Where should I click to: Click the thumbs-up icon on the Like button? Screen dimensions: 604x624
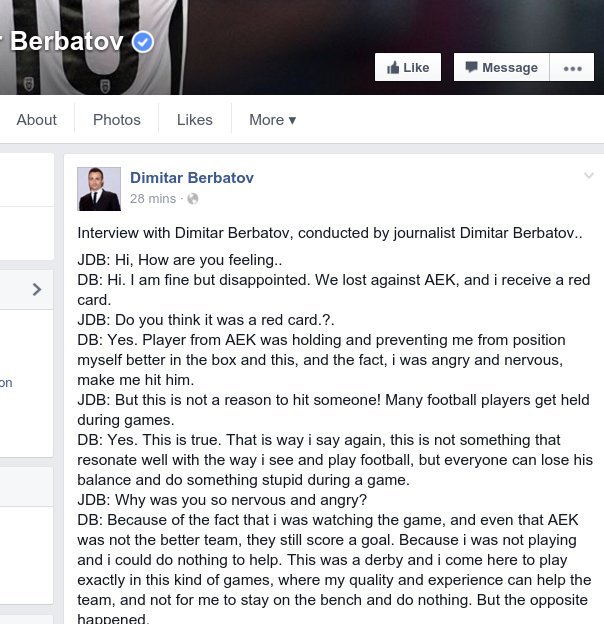393,68
